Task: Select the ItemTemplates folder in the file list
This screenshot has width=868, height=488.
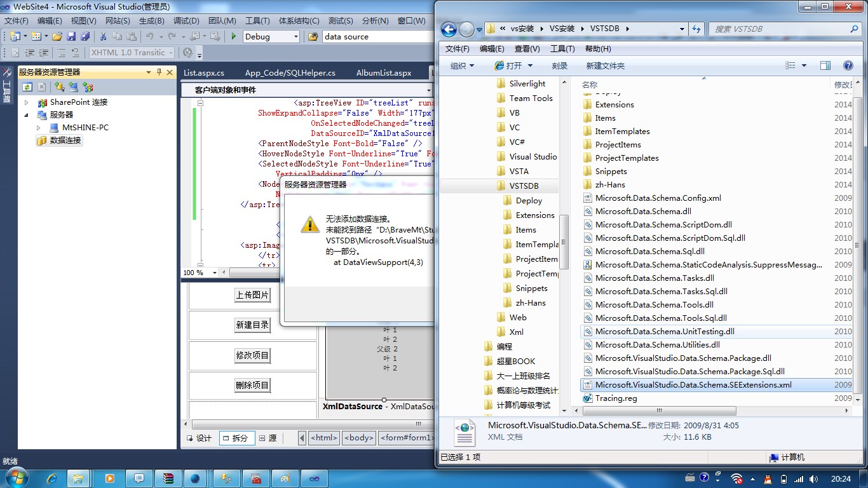Action: tap(622, 132)
